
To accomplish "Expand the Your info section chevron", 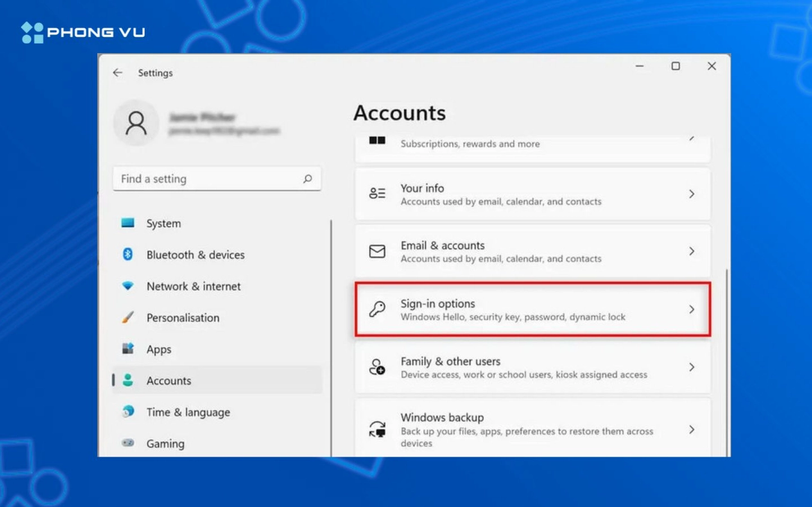I will (x=692, y=194).
